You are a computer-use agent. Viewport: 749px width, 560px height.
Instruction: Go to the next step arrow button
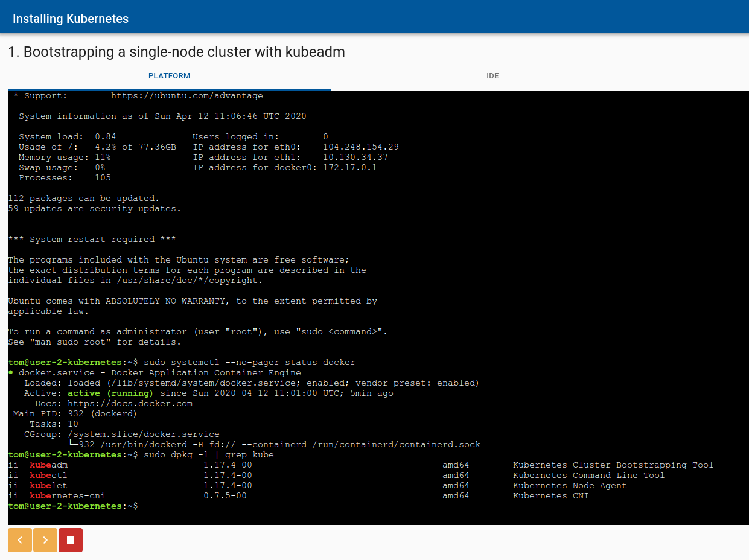(45, 540)
